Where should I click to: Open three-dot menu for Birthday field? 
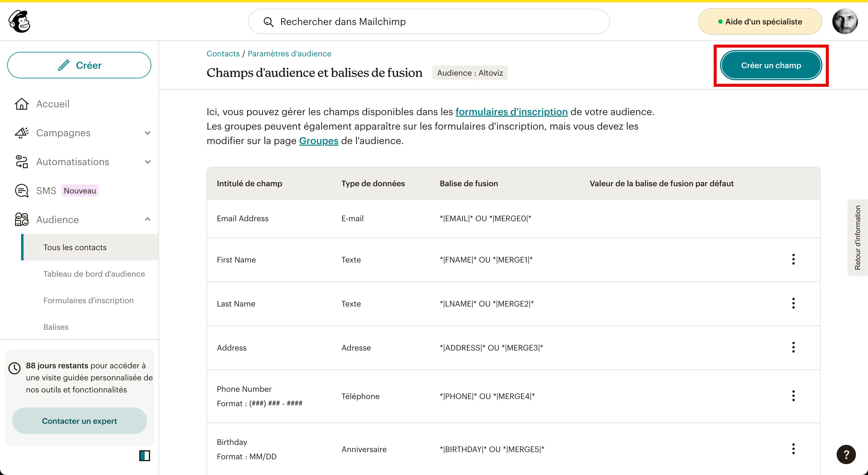[794, 449]
